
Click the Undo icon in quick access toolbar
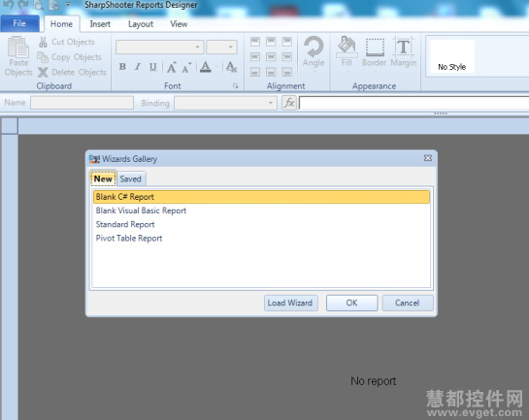click(8, 5)
